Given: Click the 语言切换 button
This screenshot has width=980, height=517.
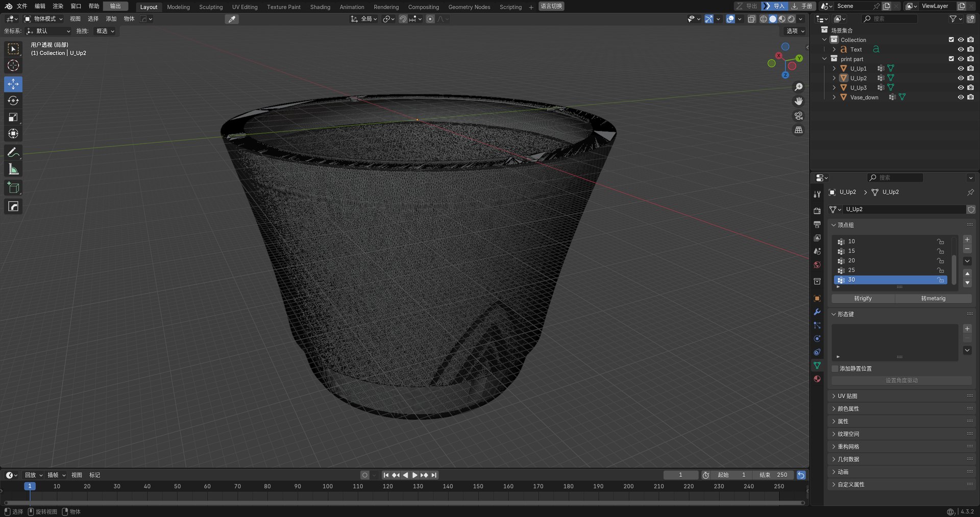Looking at the screenshot, I should click(x=551, y=6).
